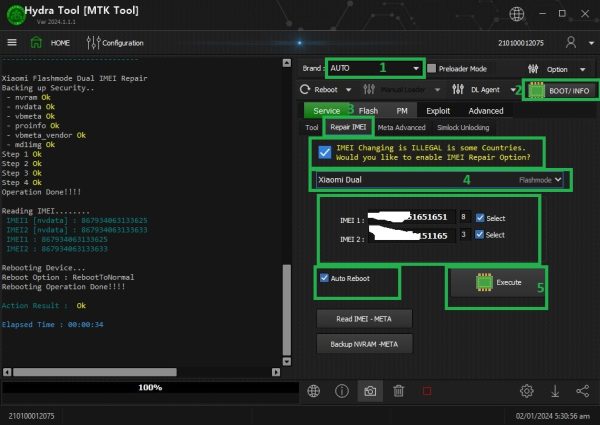This screenshot has width=600, height=425.
Task: Toggle Auto Reboot checkbox
Action: click(x=324, y=278)
